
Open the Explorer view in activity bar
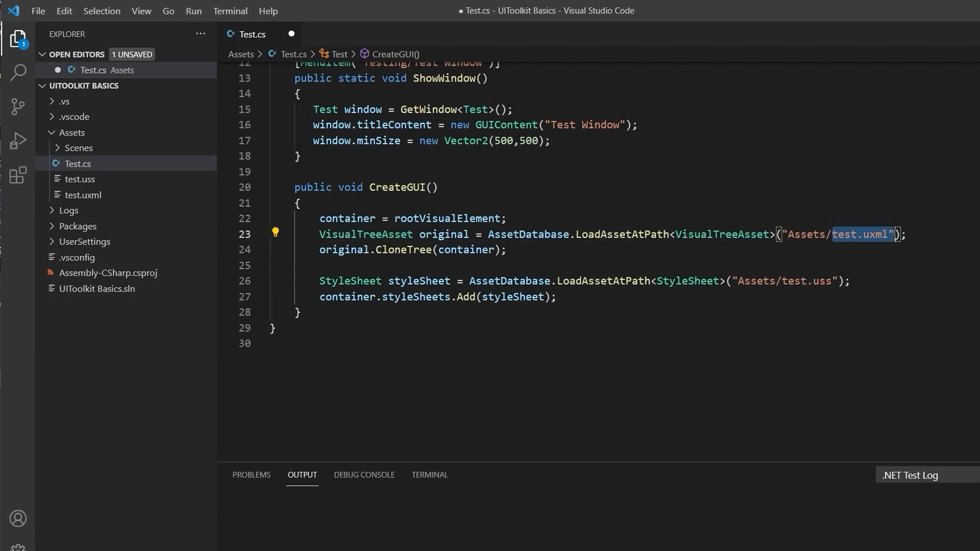click(x=18, y=39)
